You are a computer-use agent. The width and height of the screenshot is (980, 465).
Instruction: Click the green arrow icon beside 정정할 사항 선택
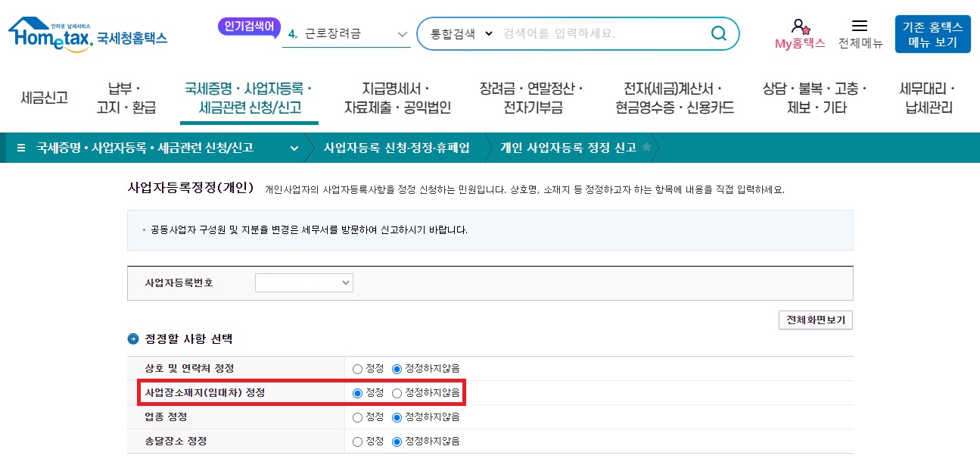pos(134,339)
